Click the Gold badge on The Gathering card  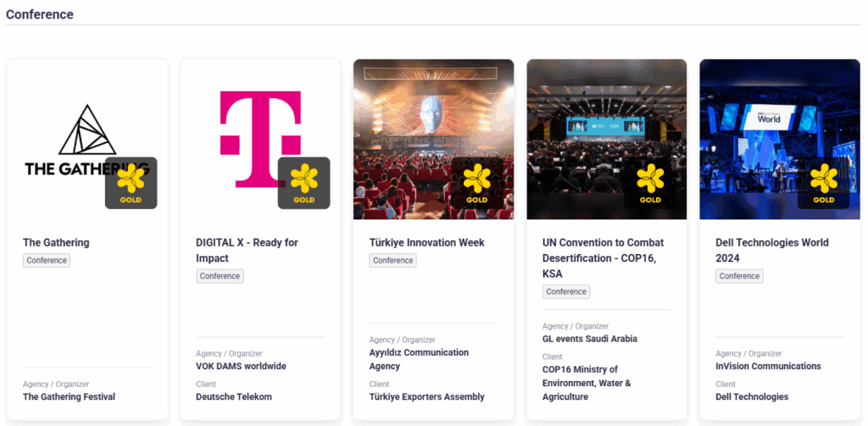[x=131, y=183]
